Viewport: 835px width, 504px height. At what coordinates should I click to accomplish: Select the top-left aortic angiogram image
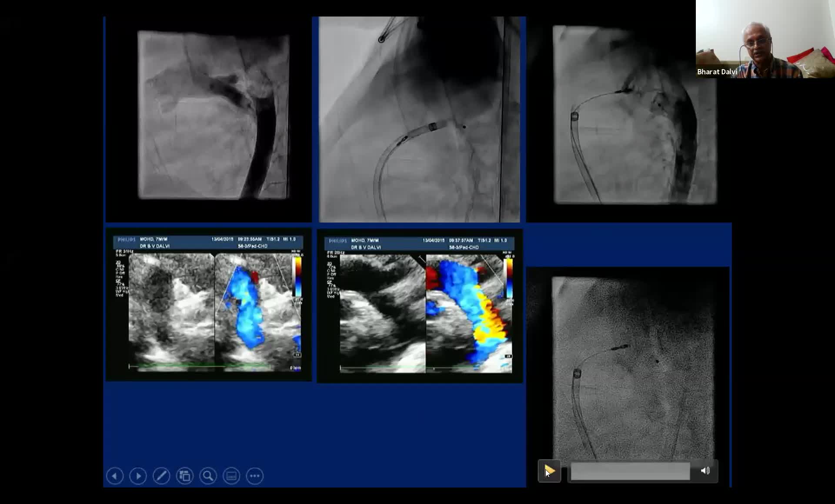[x=213, y=115]
